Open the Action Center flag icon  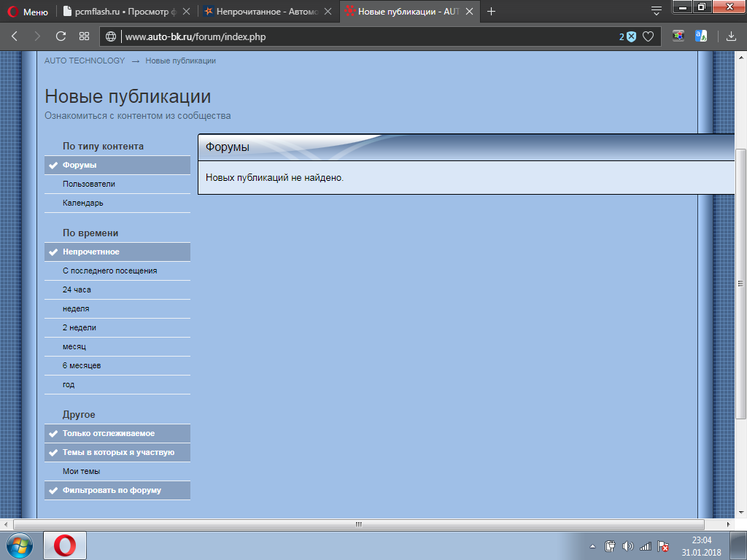[x=662, y=546]
